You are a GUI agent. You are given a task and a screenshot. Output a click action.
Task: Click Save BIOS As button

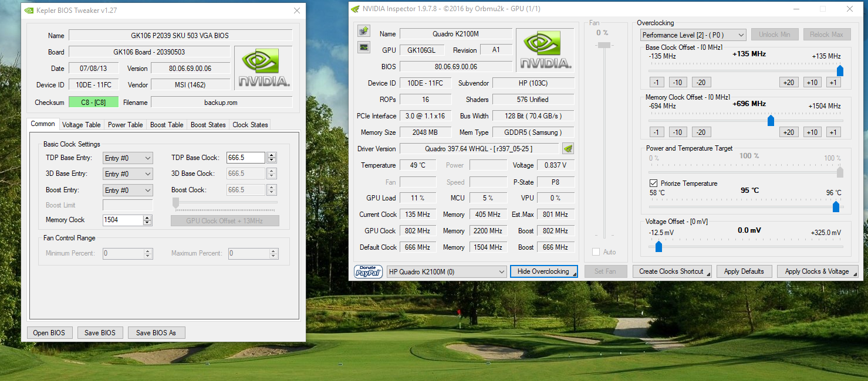click(x=156, y=332)
